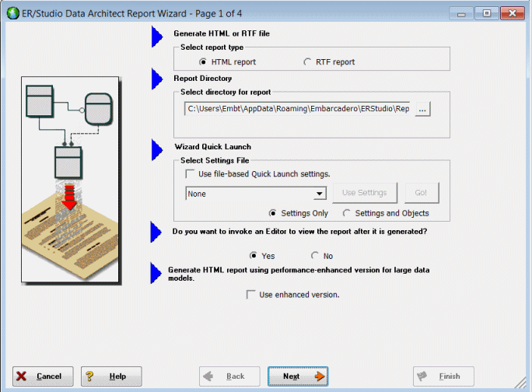Click the ER/Studio globe title bar icon
Viewport: 532px width, 392px height.
(13, 13)
